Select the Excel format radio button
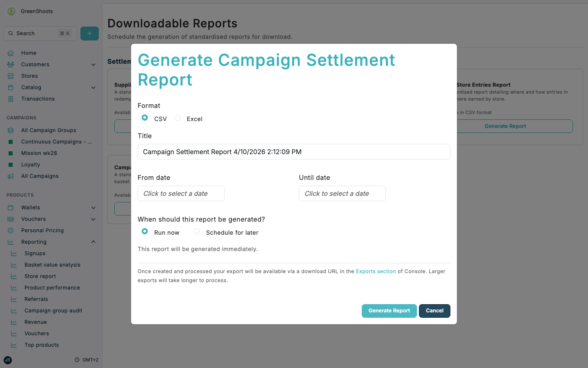Viewport: 588px width, 368px height. [177, 117]
